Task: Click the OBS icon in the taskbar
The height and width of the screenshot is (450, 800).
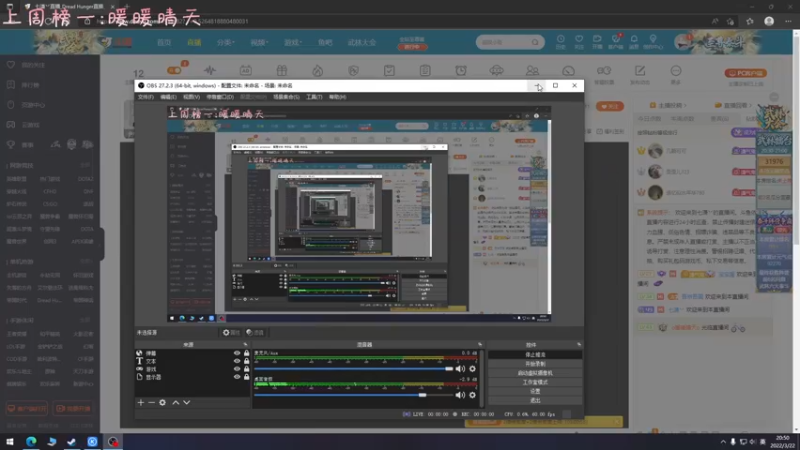Action: (x=113, y=441)
